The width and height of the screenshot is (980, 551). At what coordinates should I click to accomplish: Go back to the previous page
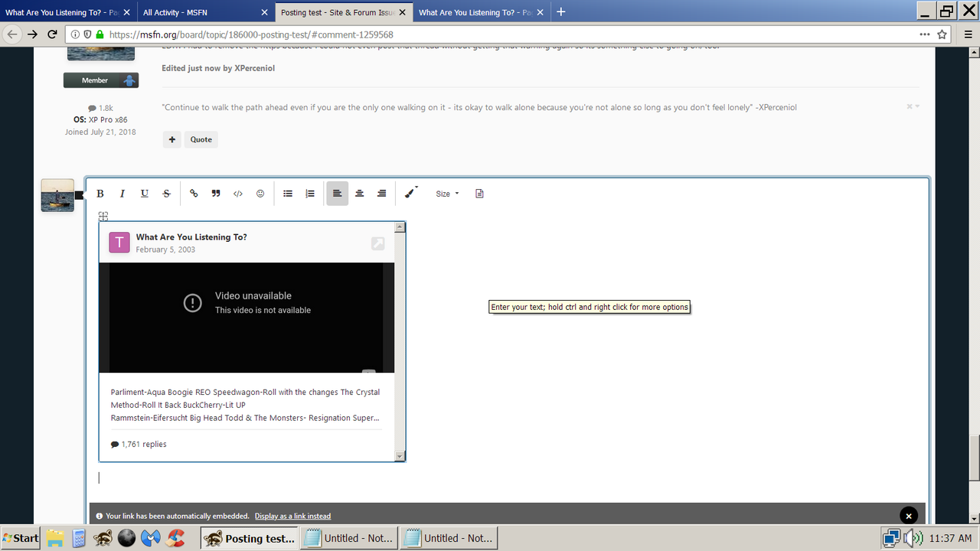point(11,34)
